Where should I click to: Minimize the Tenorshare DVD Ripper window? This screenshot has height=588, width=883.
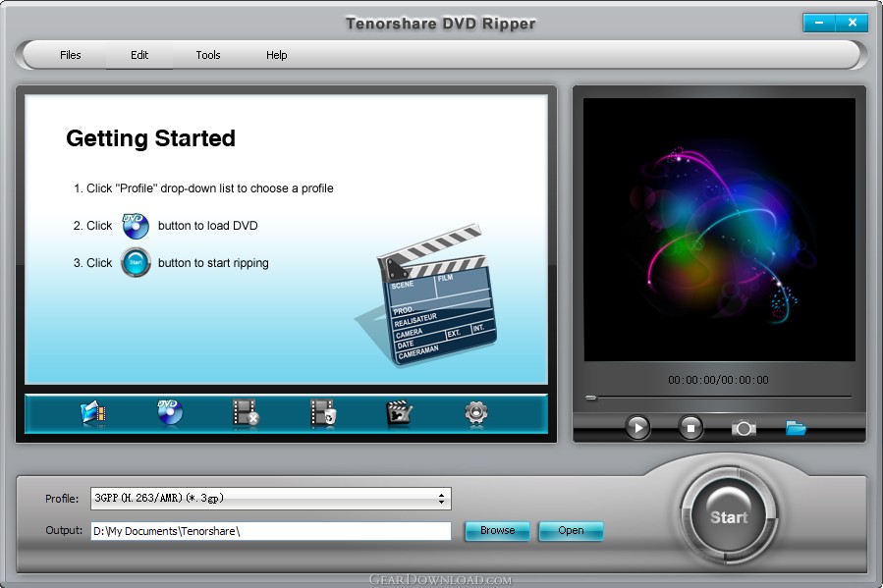coord(819,23)
